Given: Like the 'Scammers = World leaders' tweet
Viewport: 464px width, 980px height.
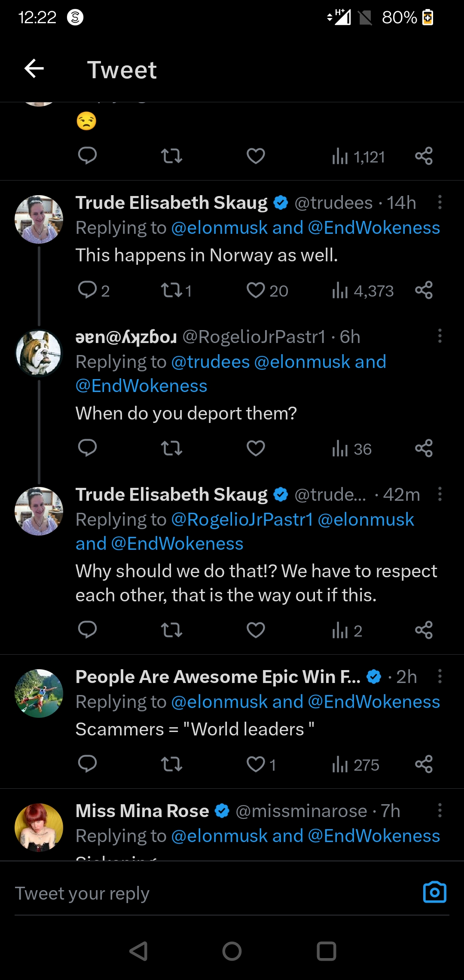Looking at the screenshot, I should point(256,764).
